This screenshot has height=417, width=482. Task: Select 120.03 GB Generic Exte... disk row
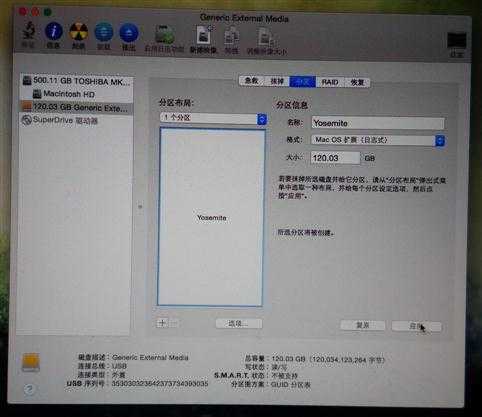[76, 107]
